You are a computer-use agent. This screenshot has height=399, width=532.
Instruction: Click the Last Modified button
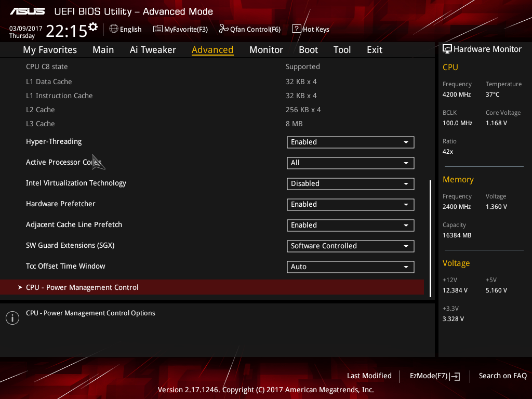[x=369, y=376]
